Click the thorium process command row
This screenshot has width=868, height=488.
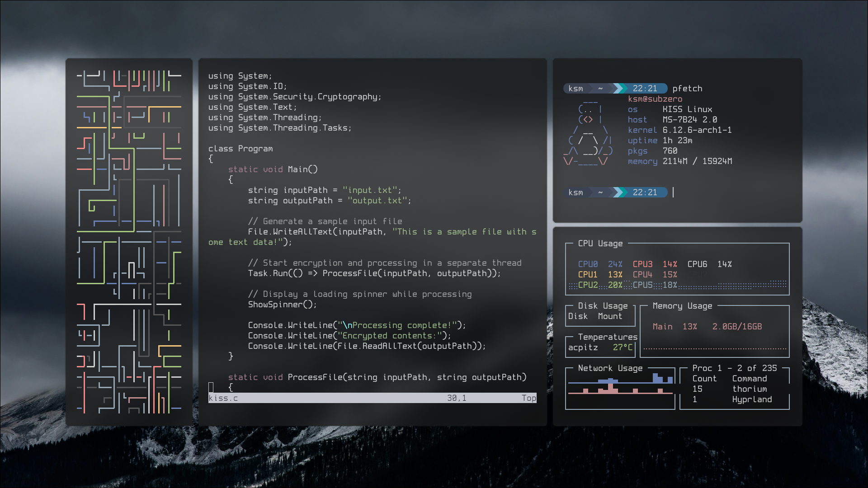point(750,389)
